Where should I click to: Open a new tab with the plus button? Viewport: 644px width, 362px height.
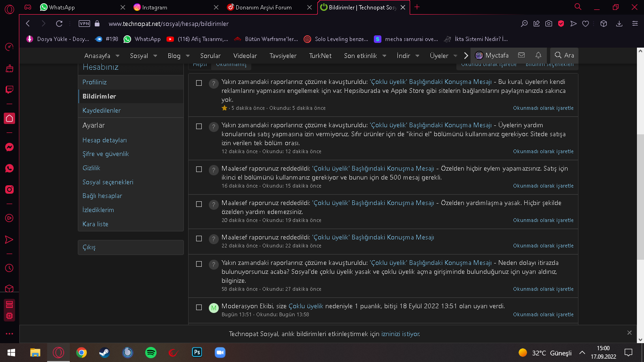[417, 7]
